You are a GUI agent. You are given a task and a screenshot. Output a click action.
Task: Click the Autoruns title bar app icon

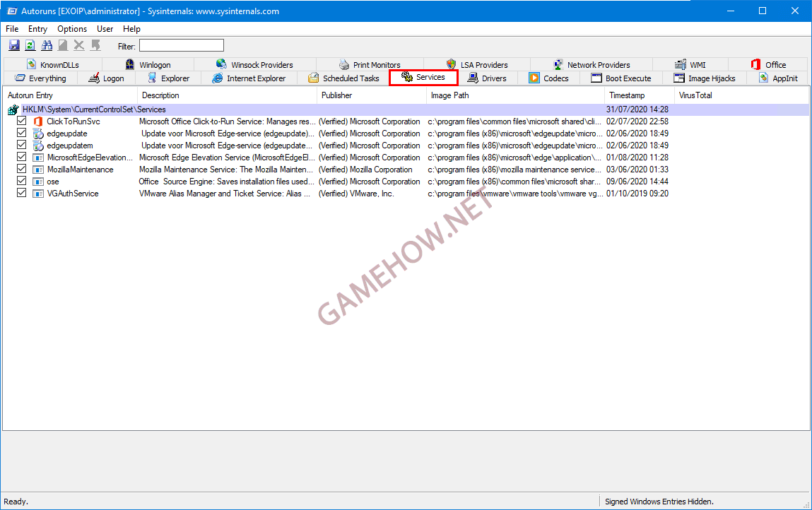click(11, 11)
